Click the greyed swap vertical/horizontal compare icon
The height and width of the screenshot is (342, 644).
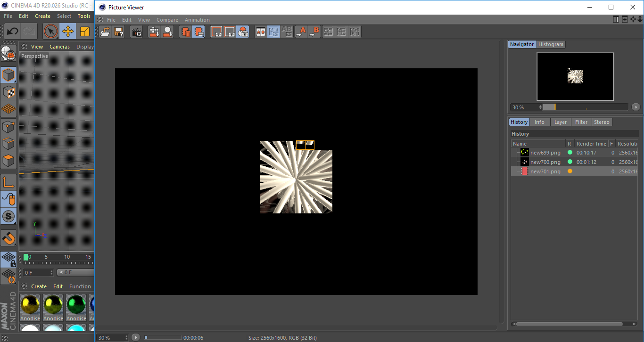click(x=329, y=32)
